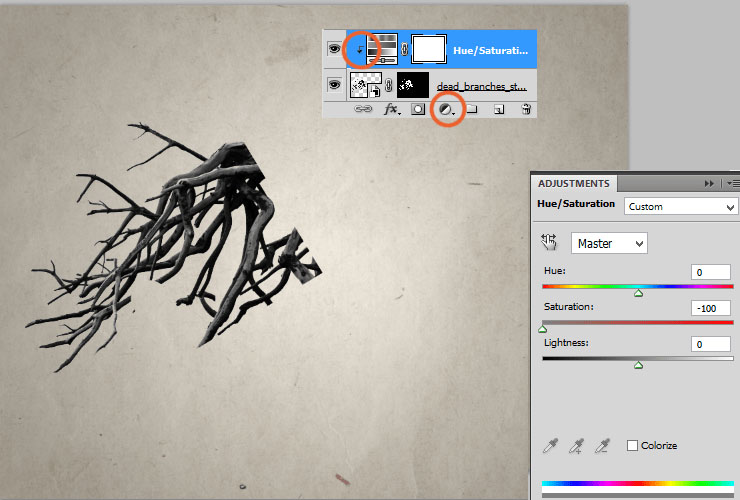Select the add-to-sample eyedropper
This screenshot has width=740, height=500.
(576, 446)
